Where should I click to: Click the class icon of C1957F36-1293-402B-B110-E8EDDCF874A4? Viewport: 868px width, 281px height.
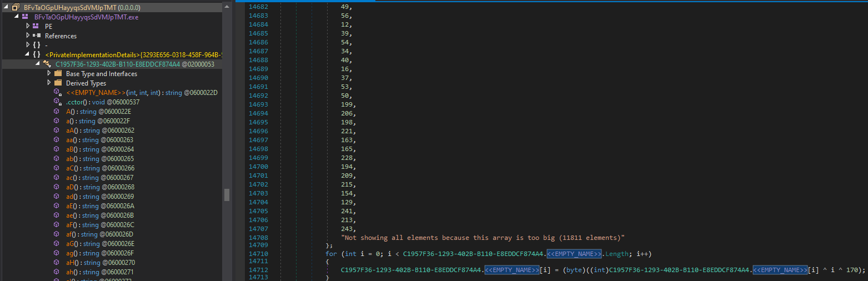(x=47, y=64)
